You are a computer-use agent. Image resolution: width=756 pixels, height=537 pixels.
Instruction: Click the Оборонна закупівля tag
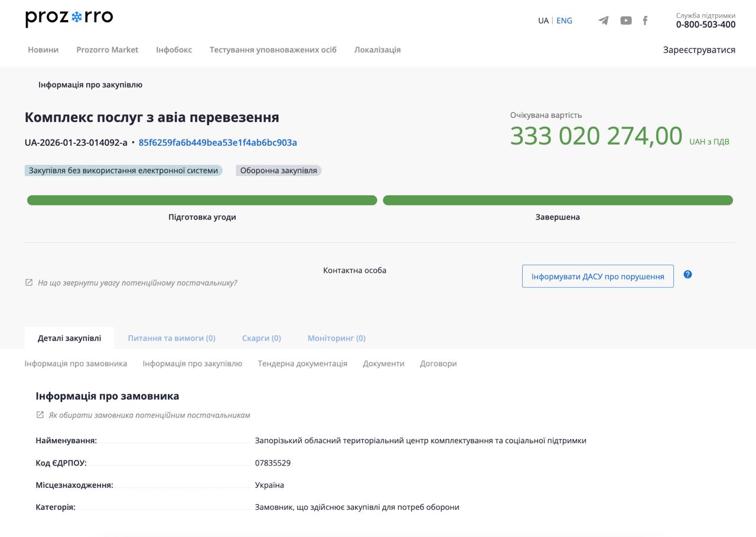click(x=278, y=171)
